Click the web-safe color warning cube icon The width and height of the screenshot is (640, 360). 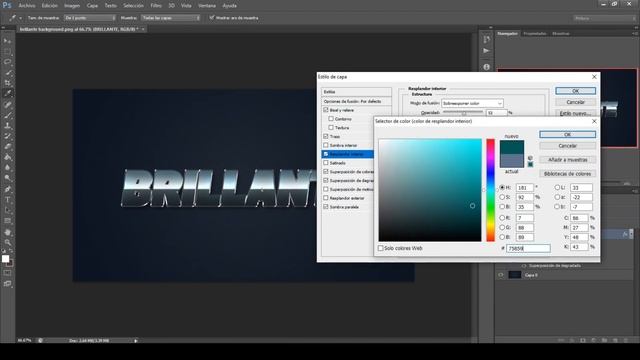(530, 158)
